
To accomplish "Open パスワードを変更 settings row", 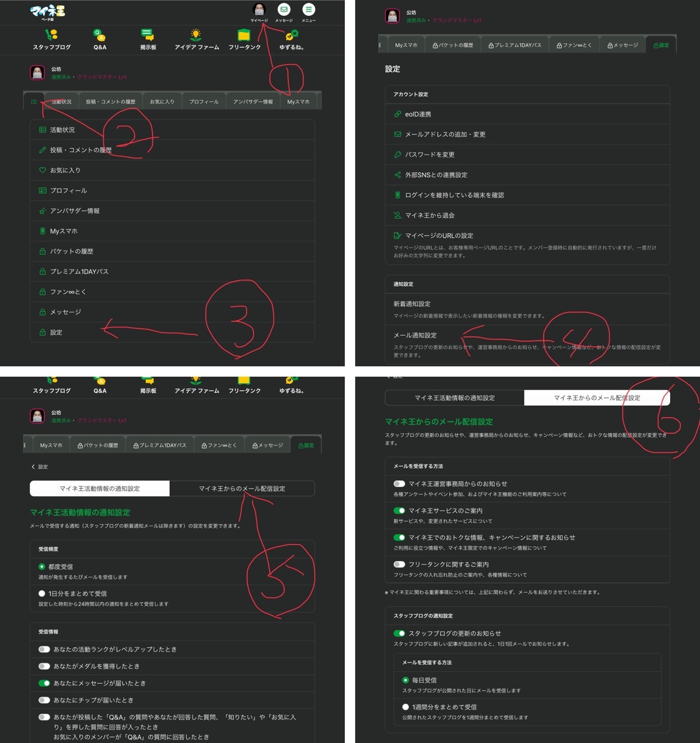I will (x=527, y=155).
